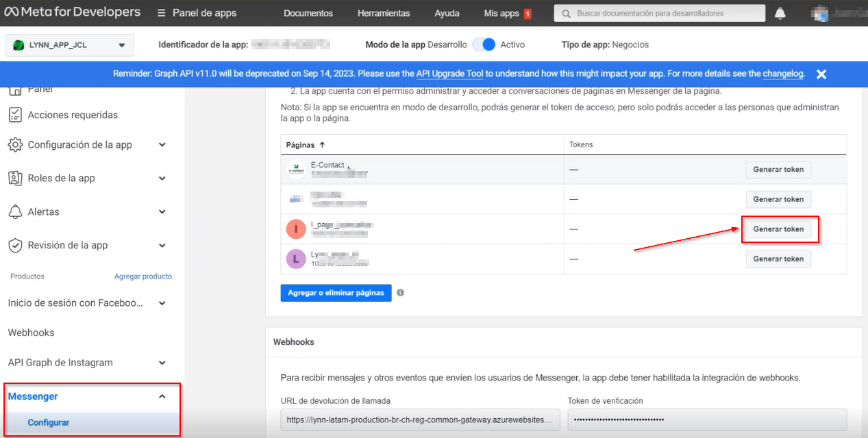Click the green LYNN_APP_JCL app icon
868x438 pixels.
(19, 45)
